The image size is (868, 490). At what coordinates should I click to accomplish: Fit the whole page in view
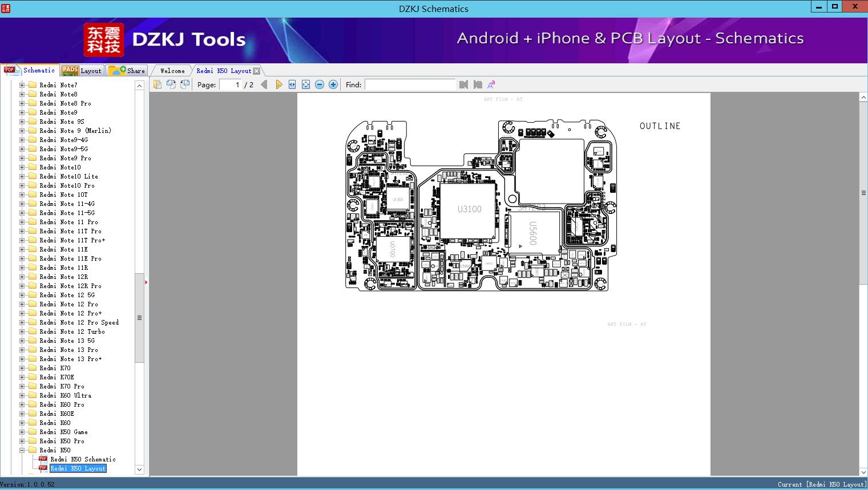click(x=306, y=84)
